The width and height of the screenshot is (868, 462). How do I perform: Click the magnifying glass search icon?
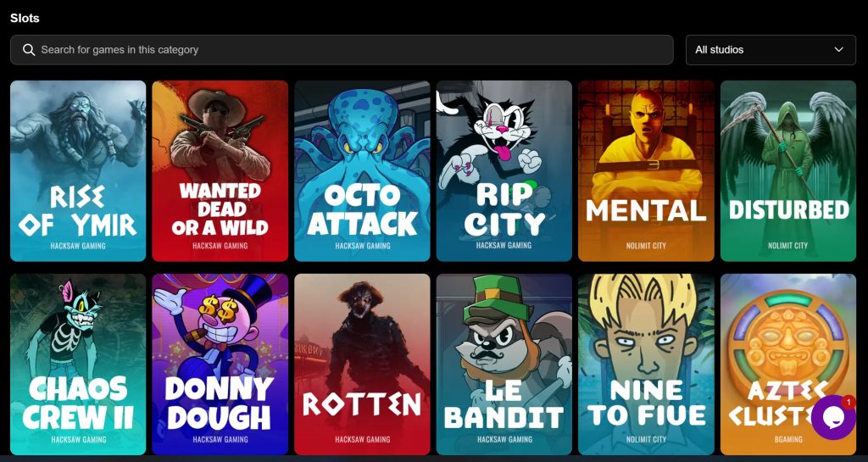(x=29, y=50)
